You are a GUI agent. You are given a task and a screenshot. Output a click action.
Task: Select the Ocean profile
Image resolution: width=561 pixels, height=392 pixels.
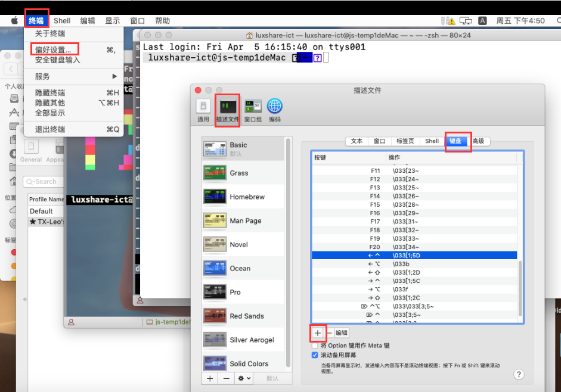(x=243, y=268)
